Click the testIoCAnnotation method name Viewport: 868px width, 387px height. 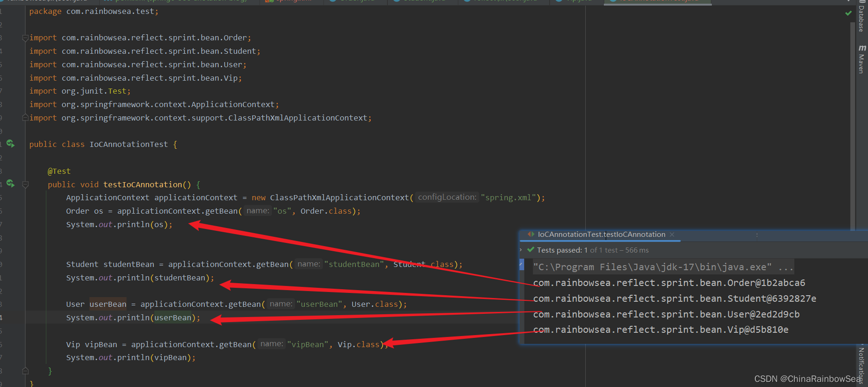(142, 184)
